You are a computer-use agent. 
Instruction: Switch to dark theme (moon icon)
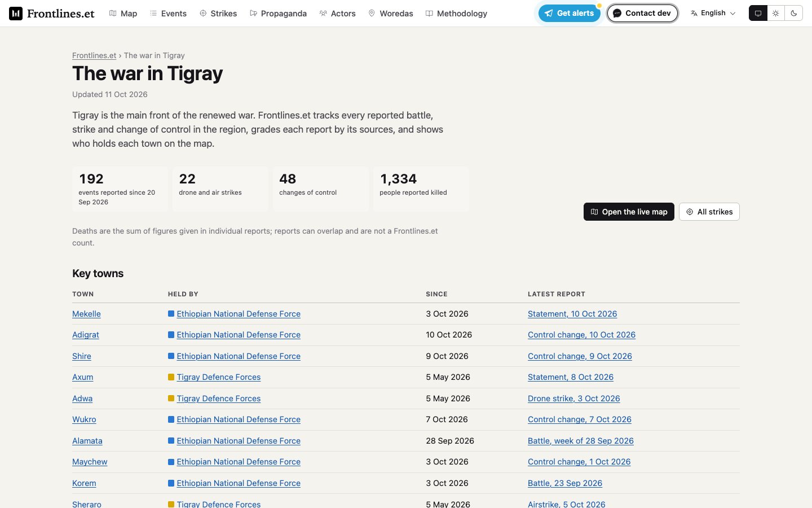794,13
